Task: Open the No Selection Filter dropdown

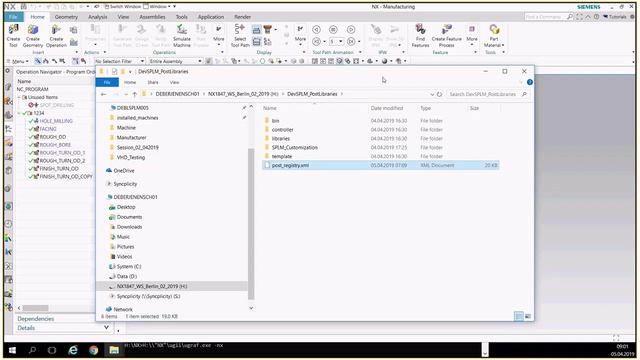Action: pyautogui.click(x=120, y=61)
